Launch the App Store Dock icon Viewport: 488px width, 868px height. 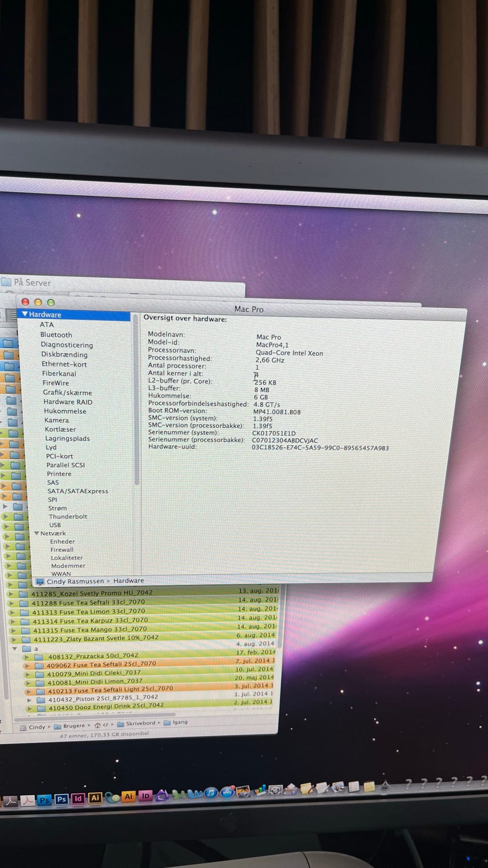[227, 792]
